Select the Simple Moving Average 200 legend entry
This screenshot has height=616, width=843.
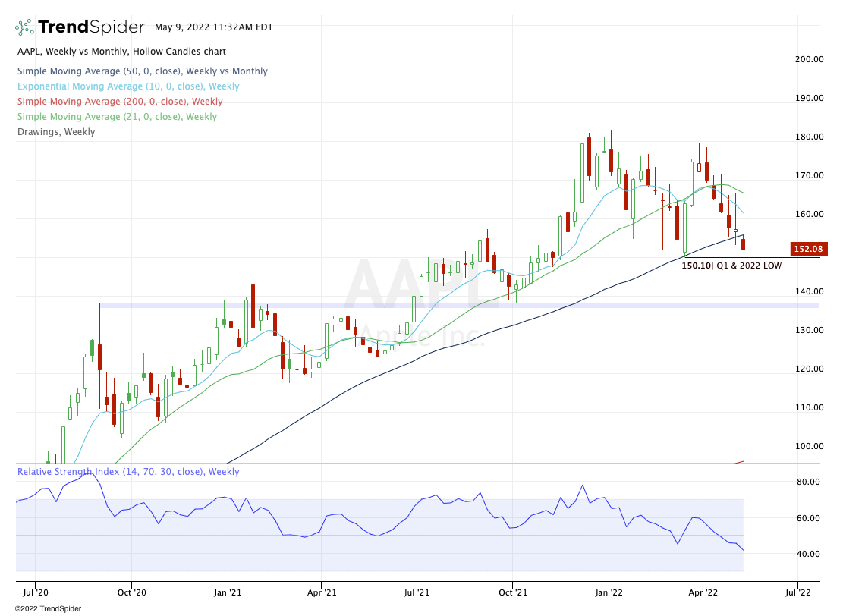click(120, 101)
